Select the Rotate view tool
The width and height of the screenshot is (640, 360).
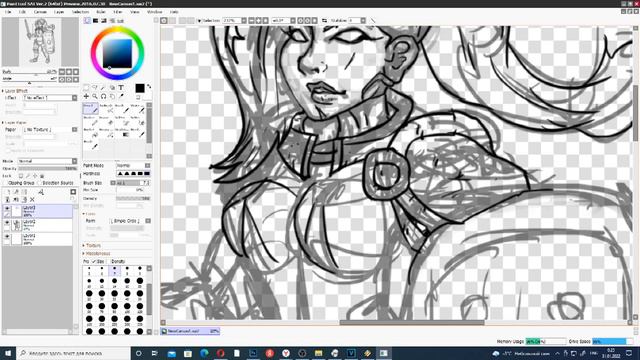point(104,96)
